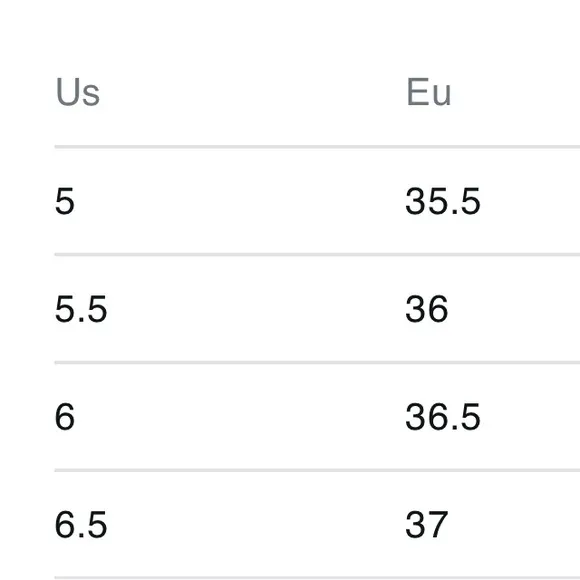Select US size 5 cell
Screen dimensions: 580x580
pos(65,201)
